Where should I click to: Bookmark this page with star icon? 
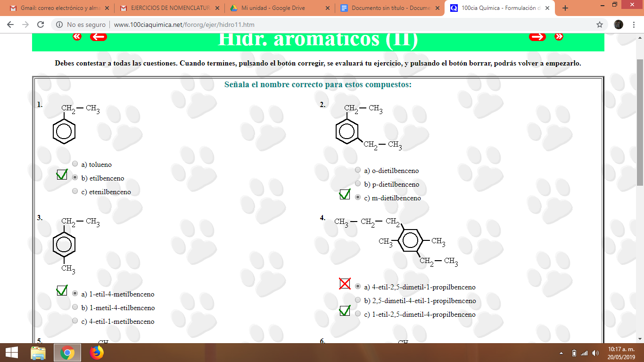click(x=600, y=25)
